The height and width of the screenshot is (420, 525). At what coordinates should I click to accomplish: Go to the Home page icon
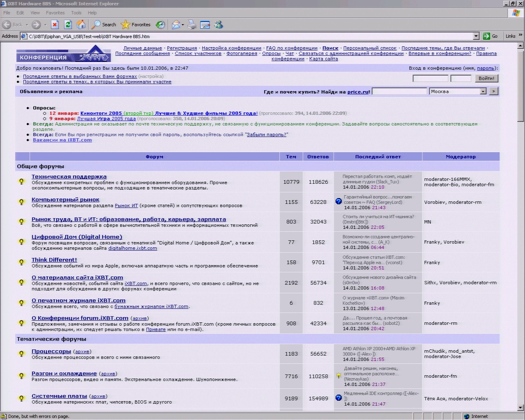pos(81,25)
